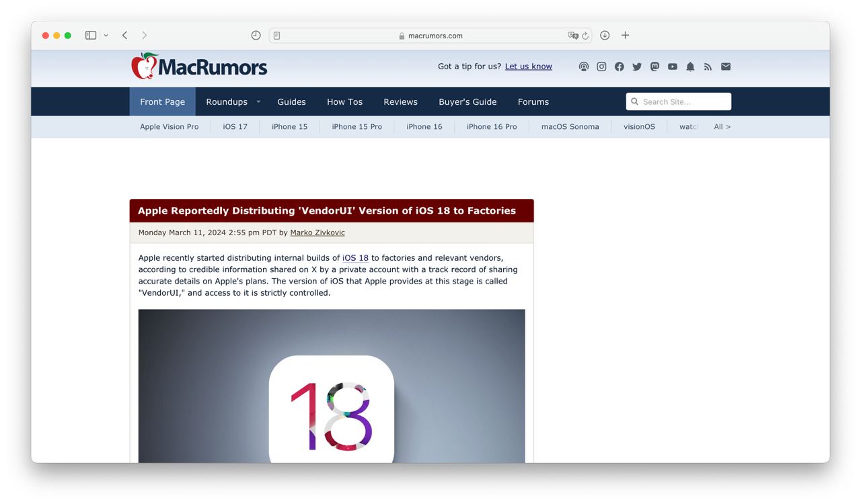
Task: Visit the Facebook icon in header
Action: (x=619, y=67)
